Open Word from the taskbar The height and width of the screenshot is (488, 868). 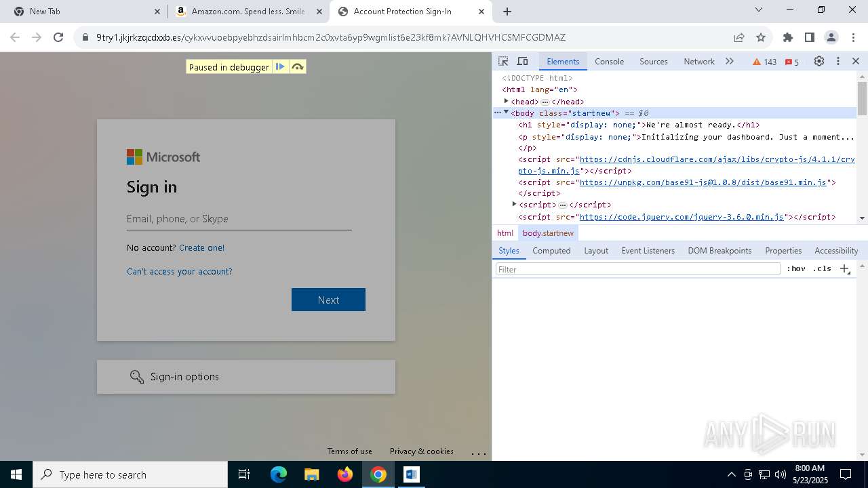point(412,474)
